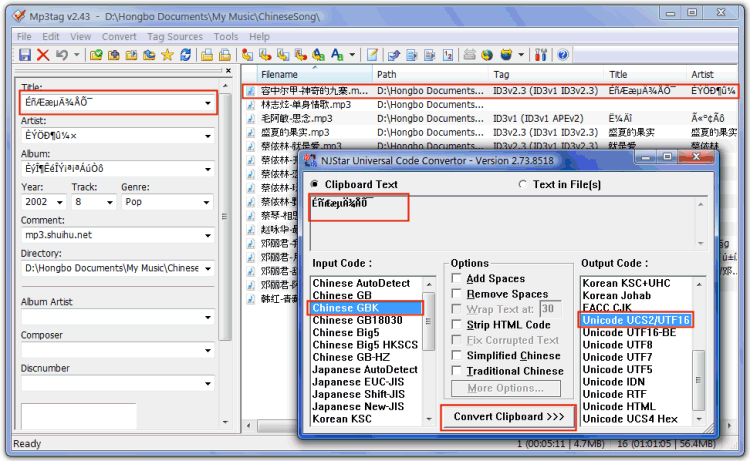The image size is (750, 461).
Task: Sort by the Filename column header
Action: tap(315, 74)
